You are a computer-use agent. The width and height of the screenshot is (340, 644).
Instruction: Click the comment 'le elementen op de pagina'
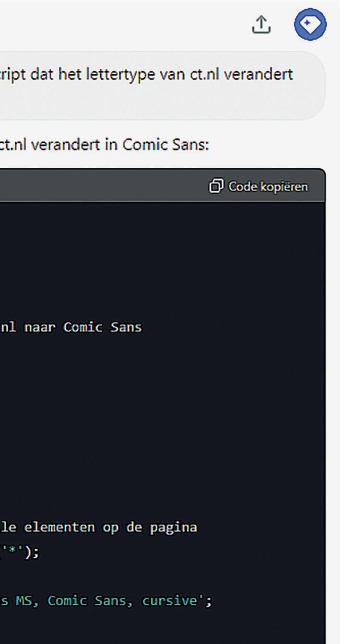(99, 528)
